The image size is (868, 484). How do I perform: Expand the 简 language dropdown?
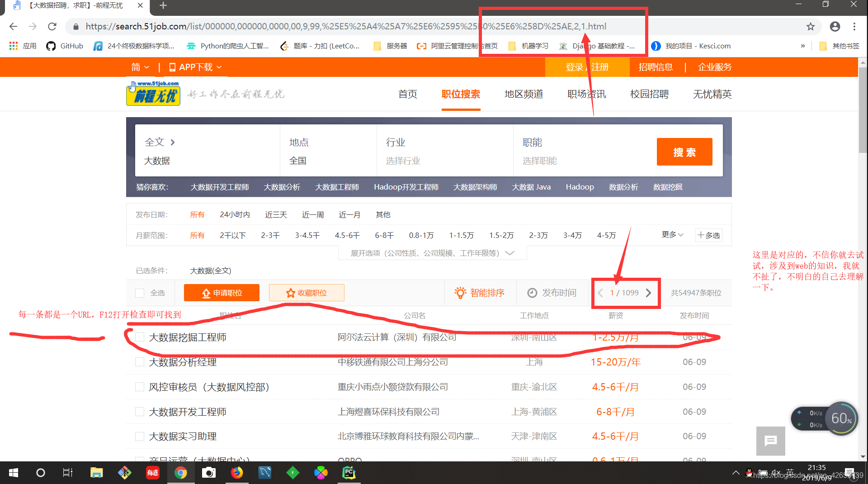click(140, 67)
